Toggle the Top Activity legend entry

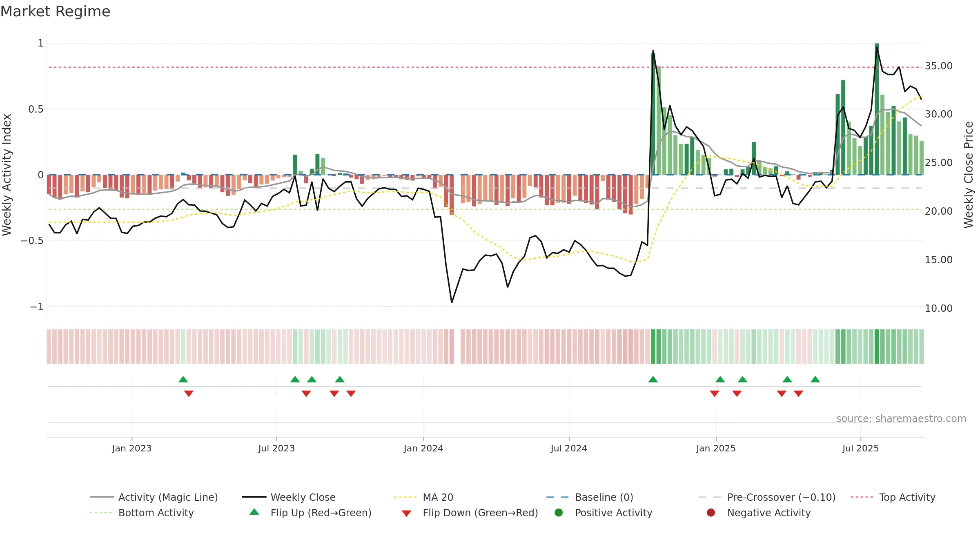[893, 497]
